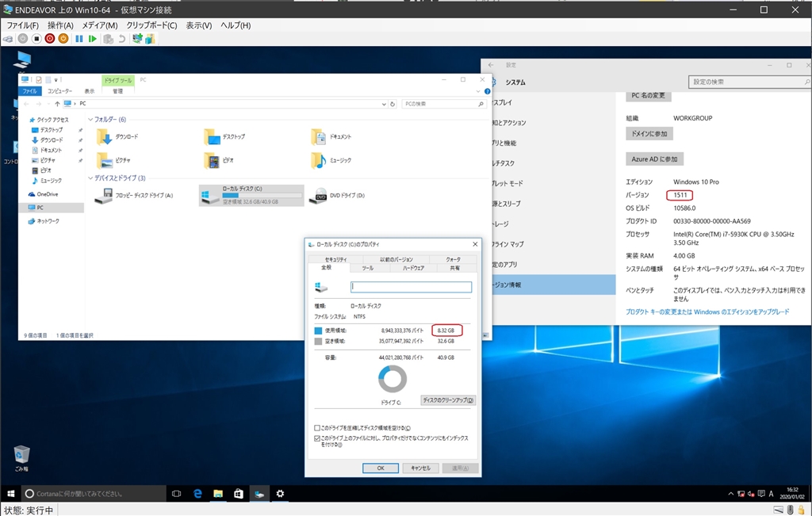Click the volume icon in the system tray
The height and width of the screenshot is (516, 812).
751,494
